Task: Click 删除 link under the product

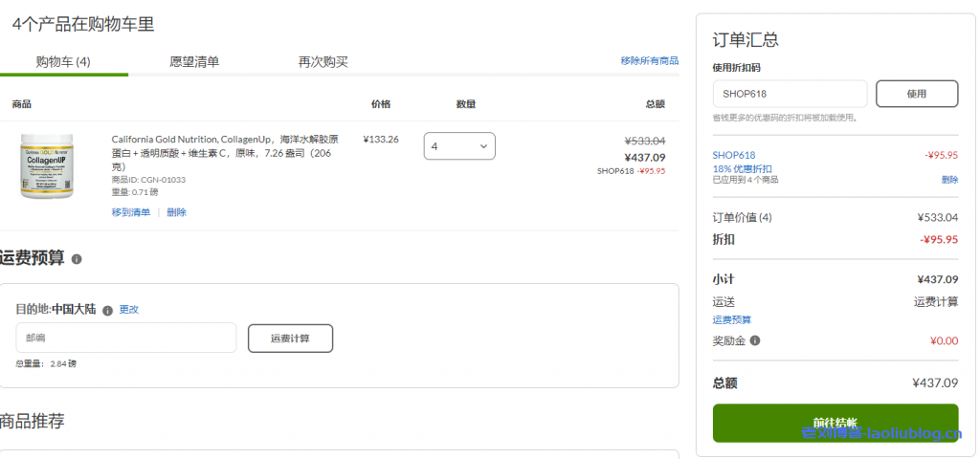Action: pyautogui.click(x=176, y=212)
